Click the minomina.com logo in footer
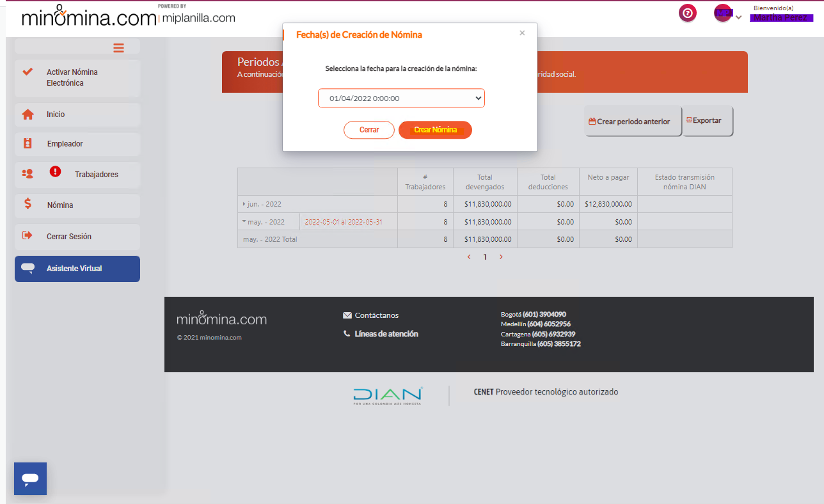The image size is (824, 504). (x=221, y=318)
